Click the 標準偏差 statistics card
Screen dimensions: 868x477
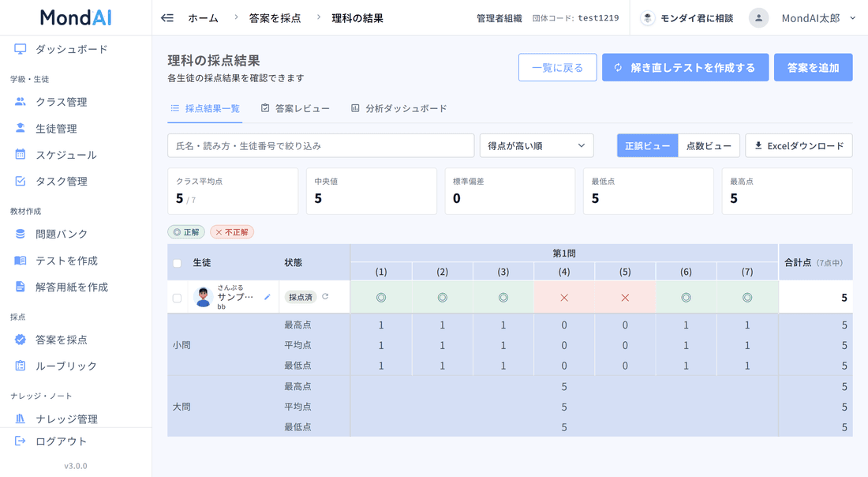pos(510,191)
